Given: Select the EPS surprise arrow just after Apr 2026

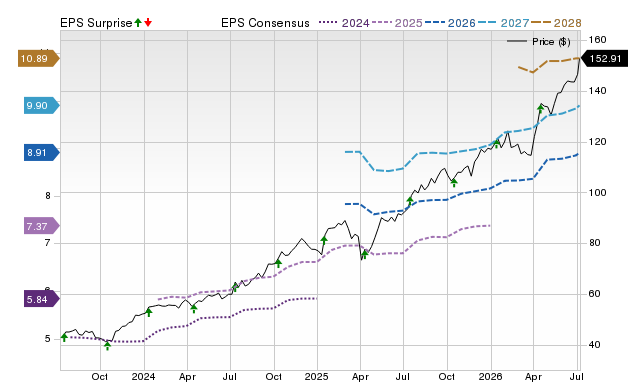Looking at the screenshot, I should 541,109.
